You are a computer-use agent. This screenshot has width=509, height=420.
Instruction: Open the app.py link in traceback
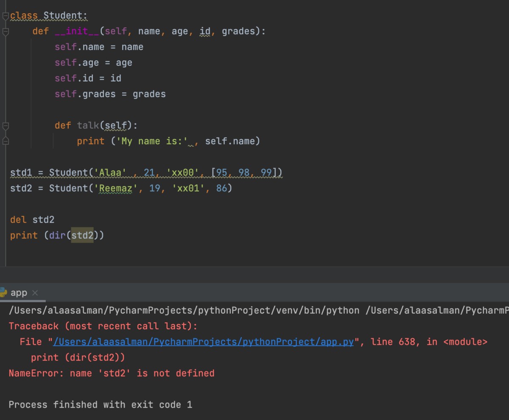(x=203, y=342)
